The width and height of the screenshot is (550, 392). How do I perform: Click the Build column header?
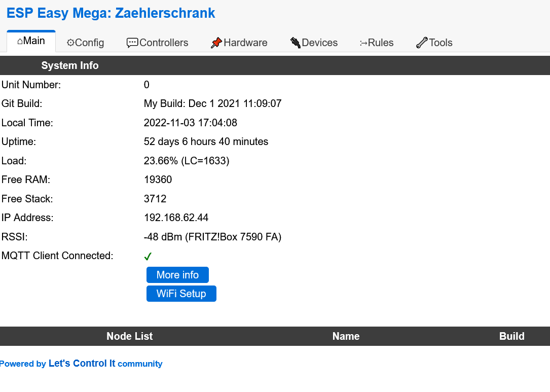(511, 336)
